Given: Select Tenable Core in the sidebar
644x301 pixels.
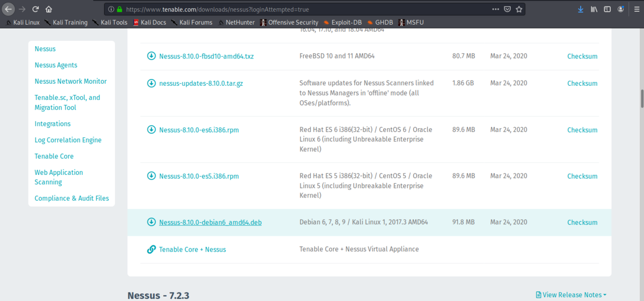Looking at the screenshot, I should pos(54,156).
